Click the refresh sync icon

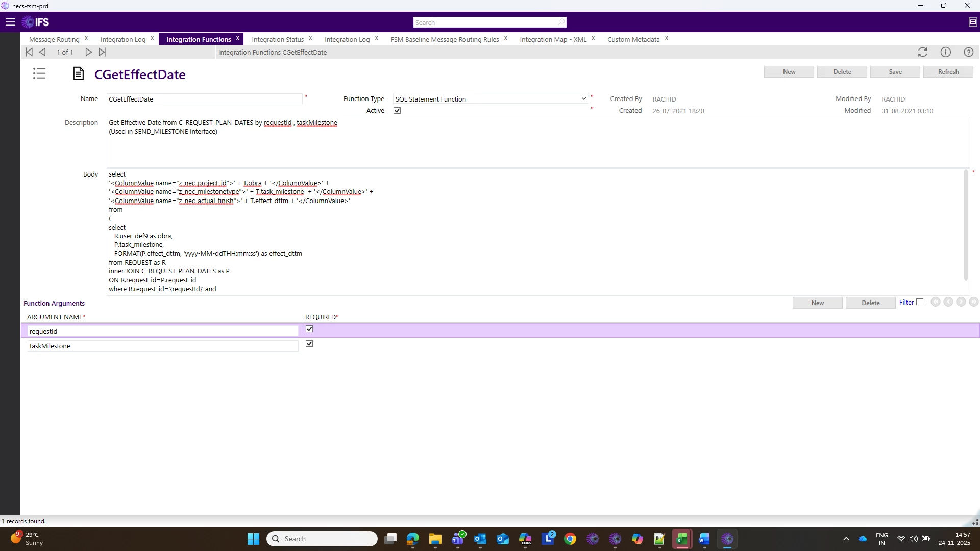coord(922,52)
